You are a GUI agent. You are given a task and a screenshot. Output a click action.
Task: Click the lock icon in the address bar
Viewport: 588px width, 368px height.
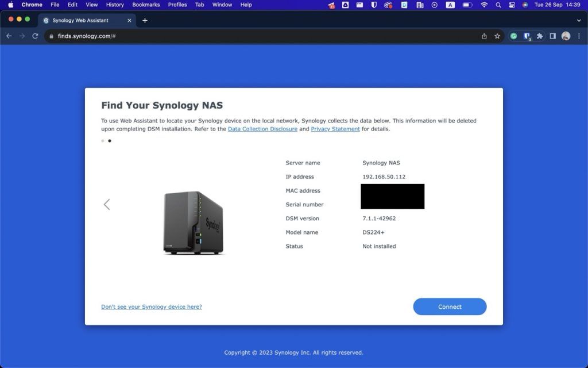pos(51,36)
